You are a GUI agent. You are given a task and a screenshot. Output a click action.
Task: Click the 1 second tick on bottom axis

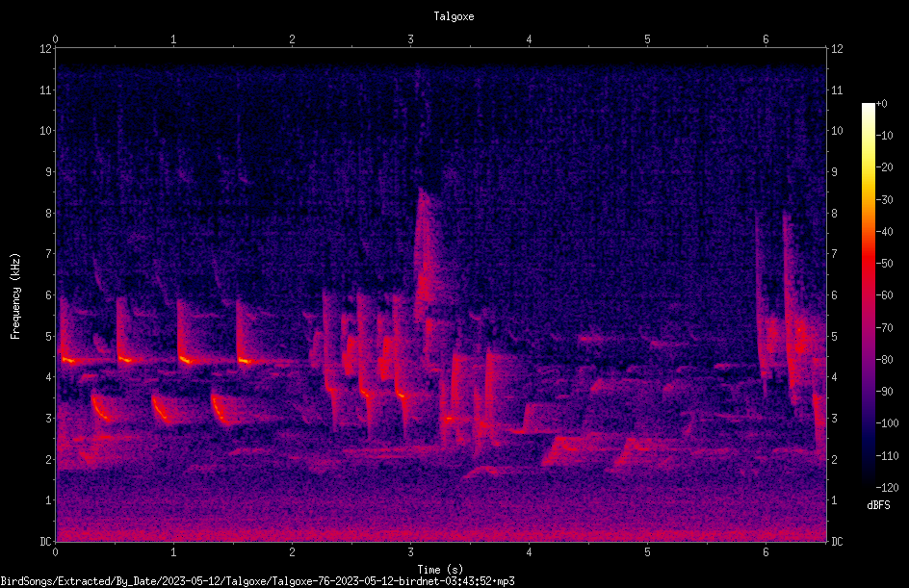click(173, 552)
